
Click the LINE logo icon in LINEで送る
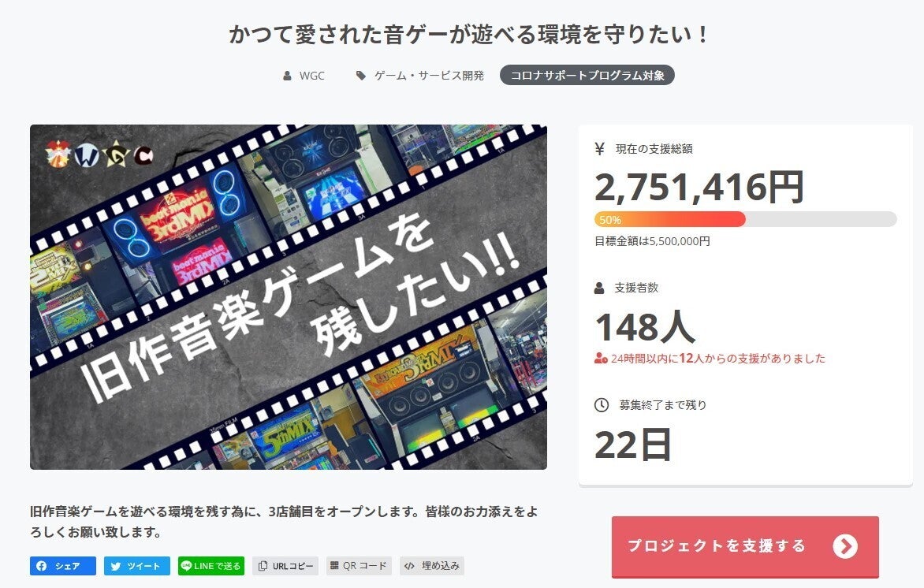[186, 566]
